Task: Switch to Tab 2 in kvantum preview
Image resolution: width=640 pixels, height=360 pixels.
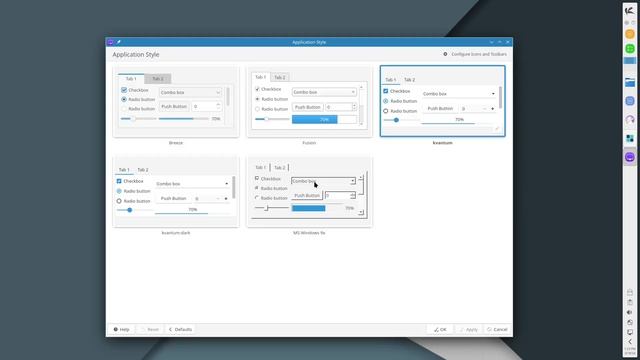Action: [x=409, y=80]
